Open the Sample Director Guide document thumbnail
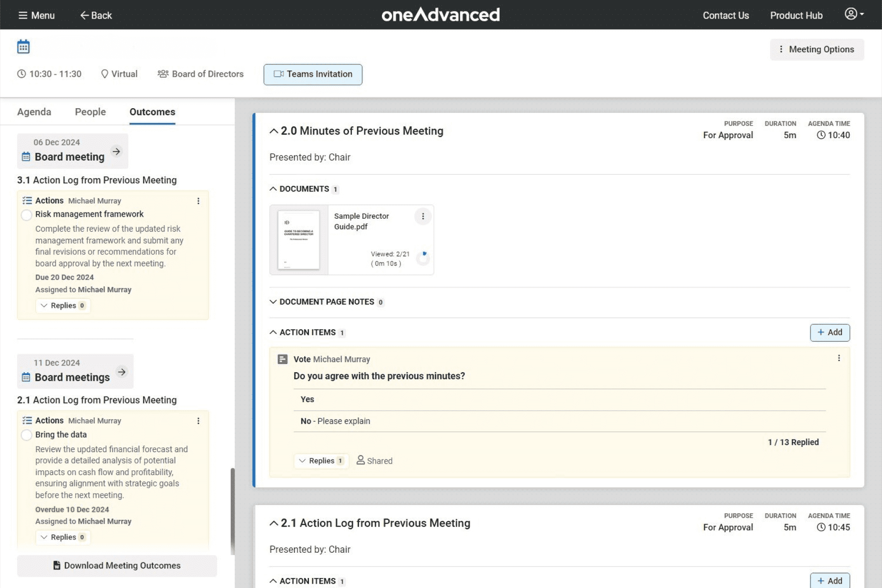The image size is (882, 588). pyautogui.click(x=299, y=240)
